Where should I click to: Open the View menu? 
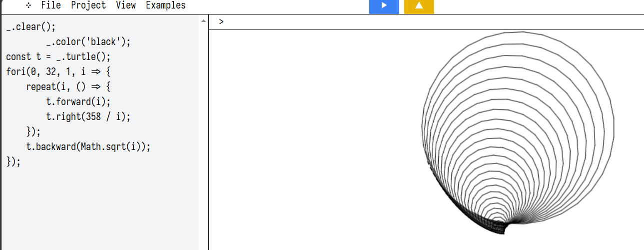point(126,5)
